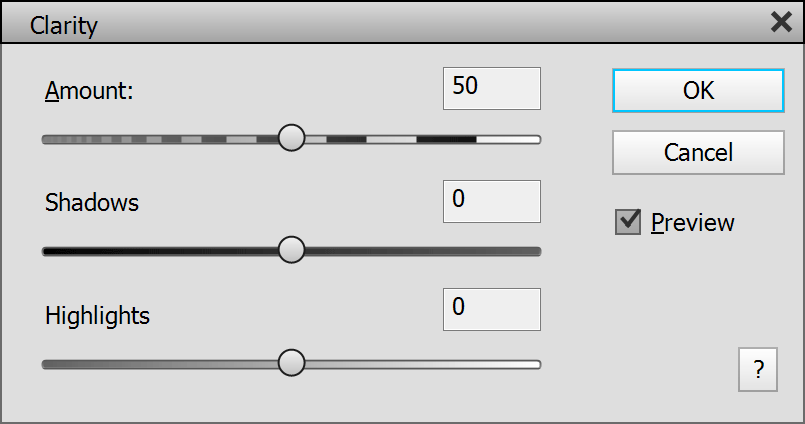Click Highlights slider track left of knob
Image resolution: width=805 pixels, height=424 pixels.
(x=160, y=364)
